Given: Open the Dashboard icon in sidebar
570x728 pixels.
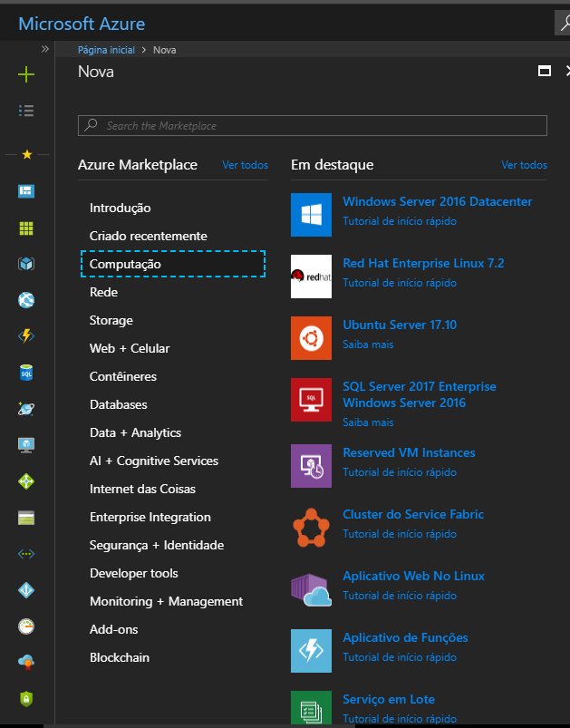Looking at the screenshot, I should point(26,190).
